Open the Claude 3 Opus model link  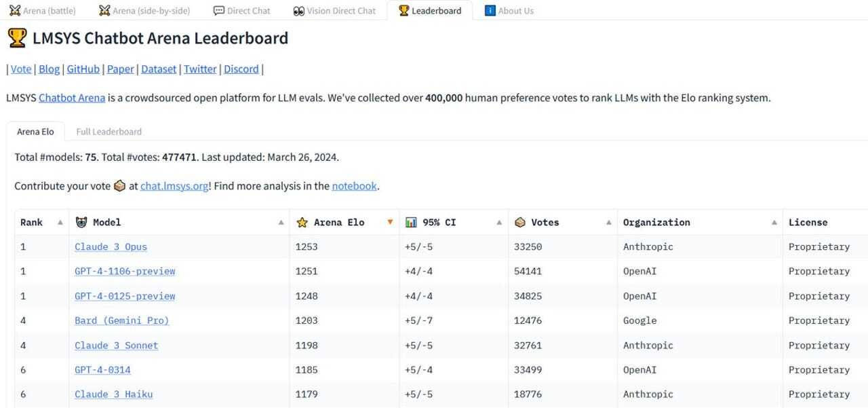click(111, 247)
